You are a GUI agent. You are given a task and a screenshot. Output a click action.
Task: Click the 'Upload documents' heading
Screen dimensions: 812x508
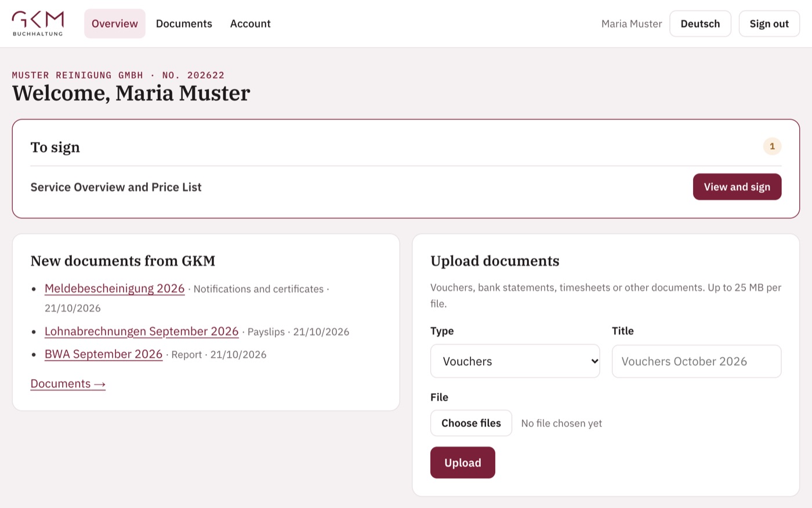click(x=495, y=261)
